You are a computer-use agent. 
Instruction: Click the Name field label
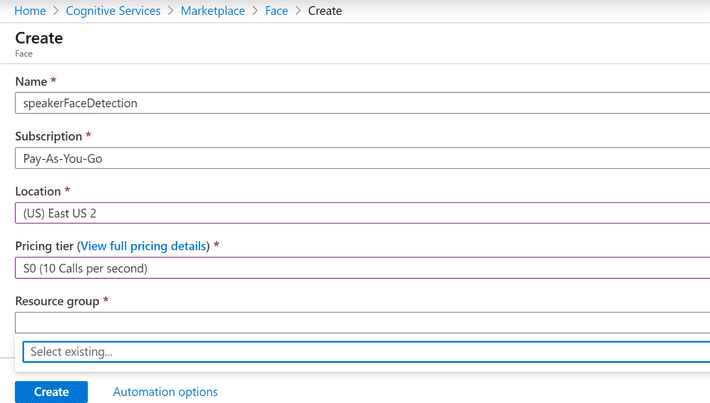(x=31, y=82)
